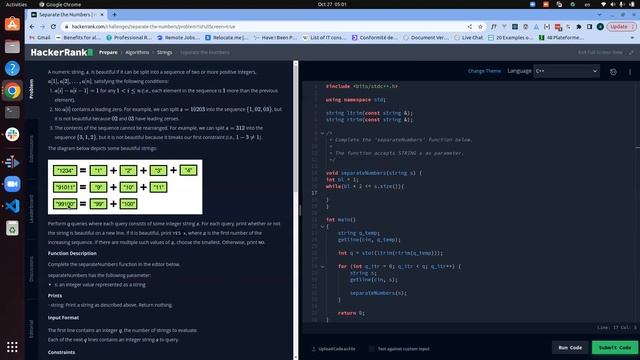The image size is (640, 360).
Task: Click the Submit Code button
Action: point(615,347)
